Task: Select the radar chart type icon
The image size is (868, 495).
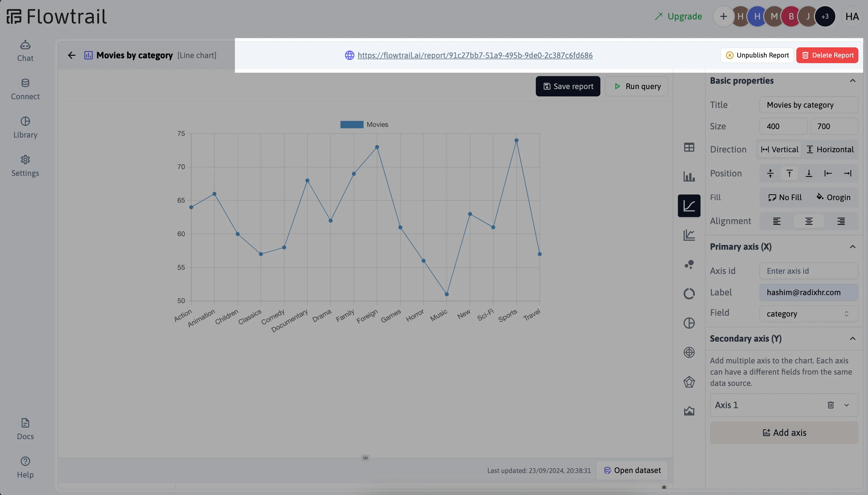Action: (x=689, y=381)
